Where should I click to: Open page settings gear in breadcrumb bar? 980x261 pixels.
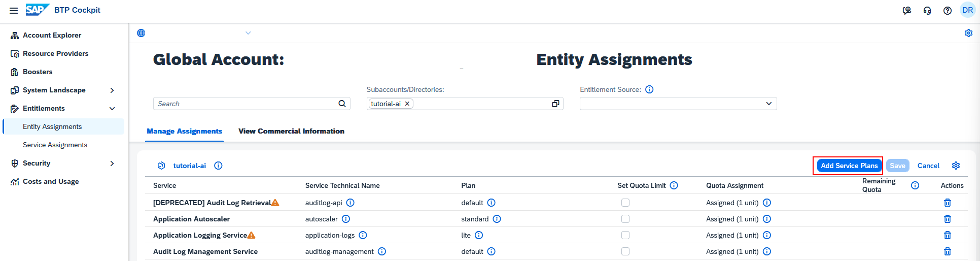click(968, 33)
